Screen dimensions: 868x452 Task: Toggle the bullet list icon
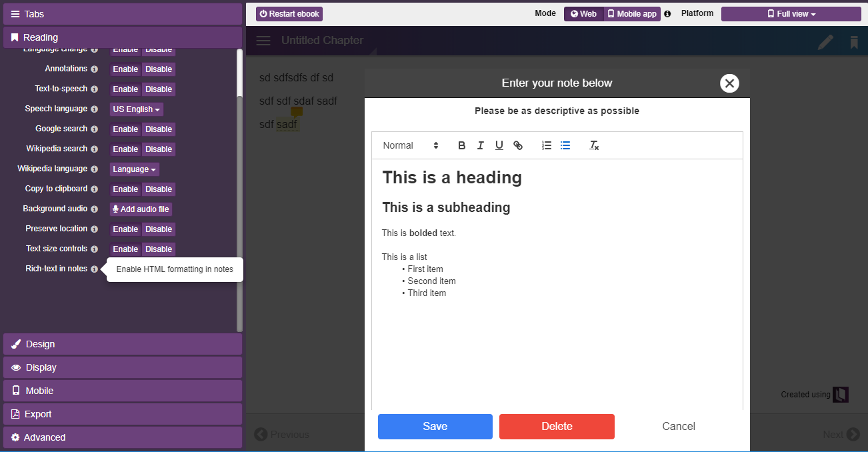(x=565, y=145)
